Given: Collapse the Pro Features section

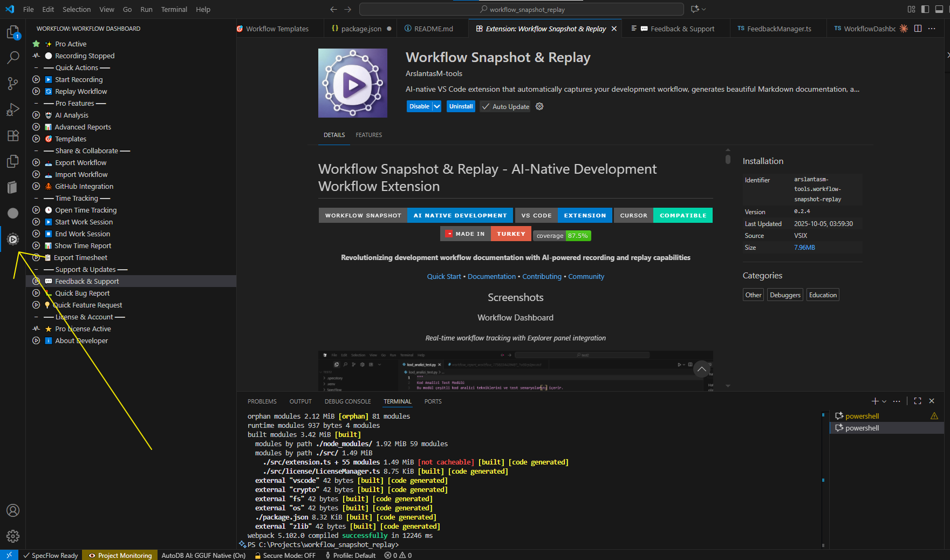Looking at the screenshot, I should pyautogui.click(x=36, y=103).
